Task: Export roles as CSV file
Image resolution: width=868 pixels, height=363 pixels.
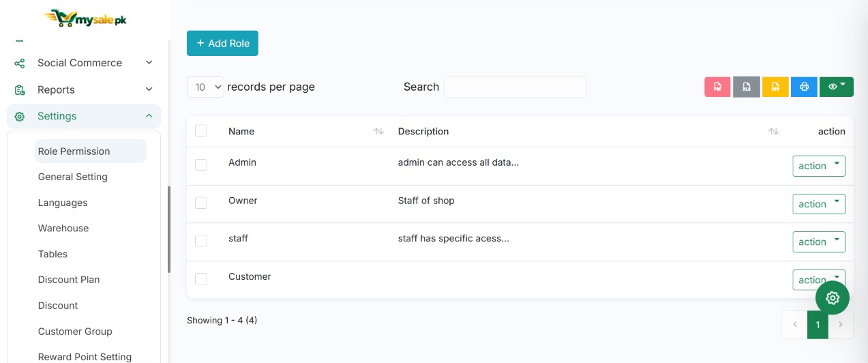Action: tap(775, 87)
